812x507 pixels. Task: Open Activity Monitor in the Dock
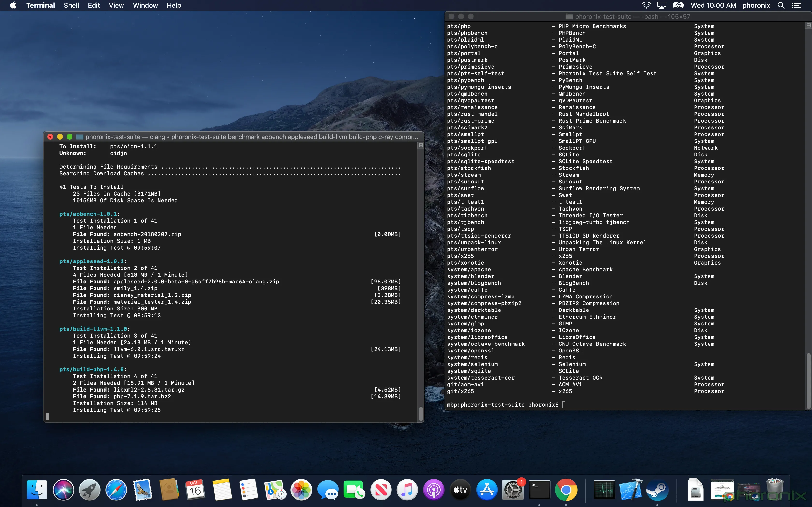click(x=605, y=490)
